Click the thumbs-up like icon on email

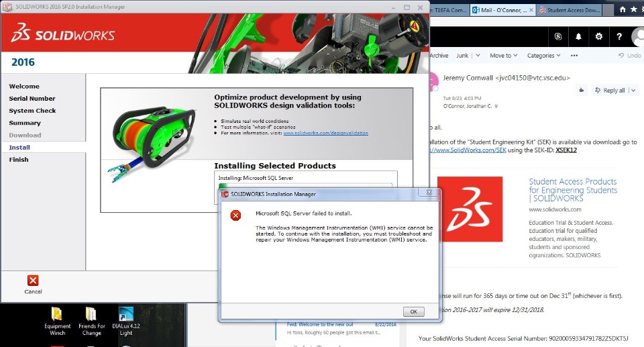(x=581, y=90)
